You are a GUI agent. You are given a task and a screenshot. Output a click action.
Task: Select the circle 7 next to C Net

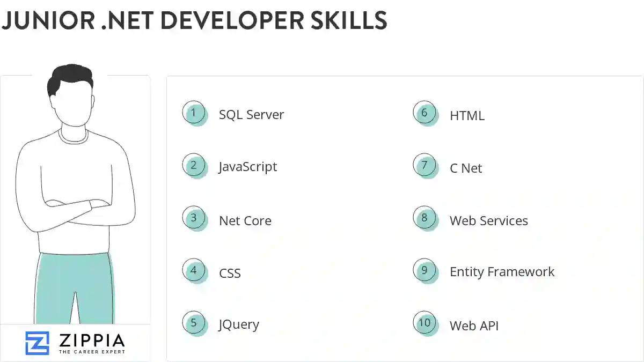click(x=425, y=165)
